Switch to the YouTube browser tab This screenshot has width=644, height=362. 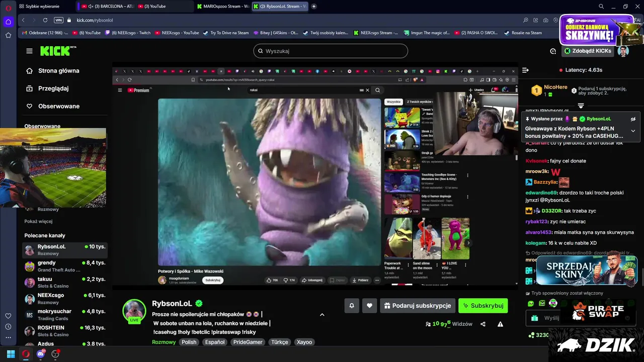164,6
